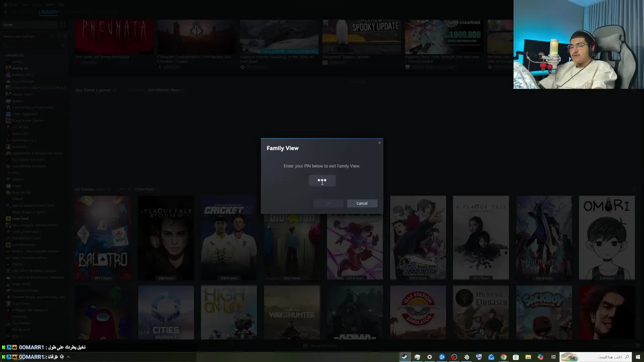The height and width of the screenshot is (362, 644).
Task: Expand hidden tray icons chevron
Action: (x=68, y=357)
